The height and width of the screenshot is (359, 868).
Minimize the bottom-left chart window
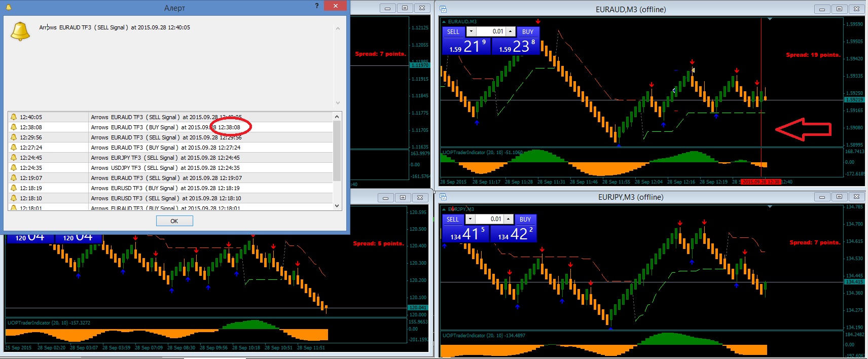(x=385, y=198)
